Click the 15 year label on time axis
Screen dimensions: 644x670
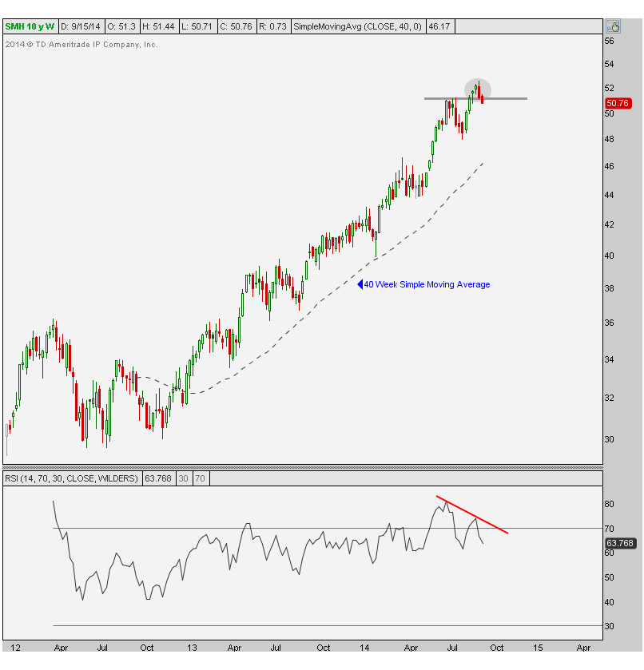[x=538, y=648]
